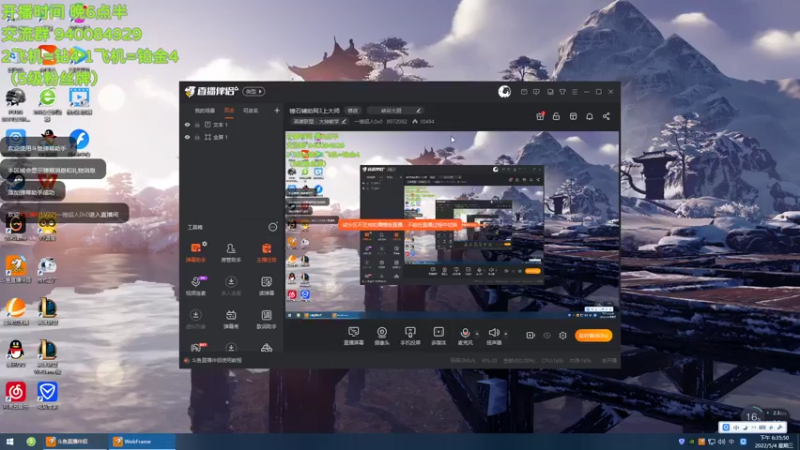Open the Windows Start button
The height and width of the screenshot is (450, 800).
10,441
